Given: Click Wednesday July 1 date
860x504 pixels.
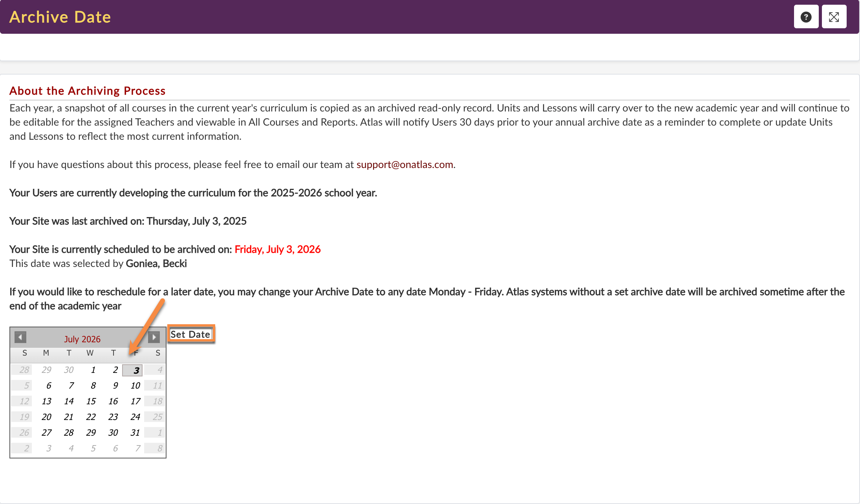Looking at the screenshot, I should [93, 370].
